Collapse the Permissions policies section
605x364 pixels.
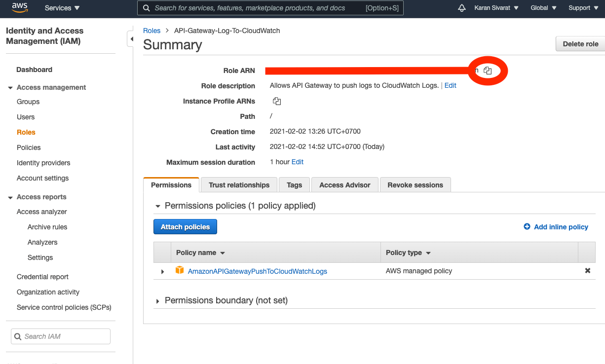[x=158, y=206]
